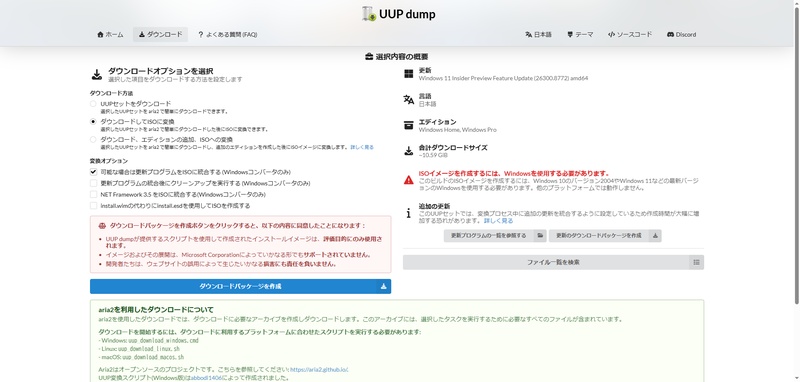Open 詳しく見る link under 追加の更新

[x=498, y=221]
